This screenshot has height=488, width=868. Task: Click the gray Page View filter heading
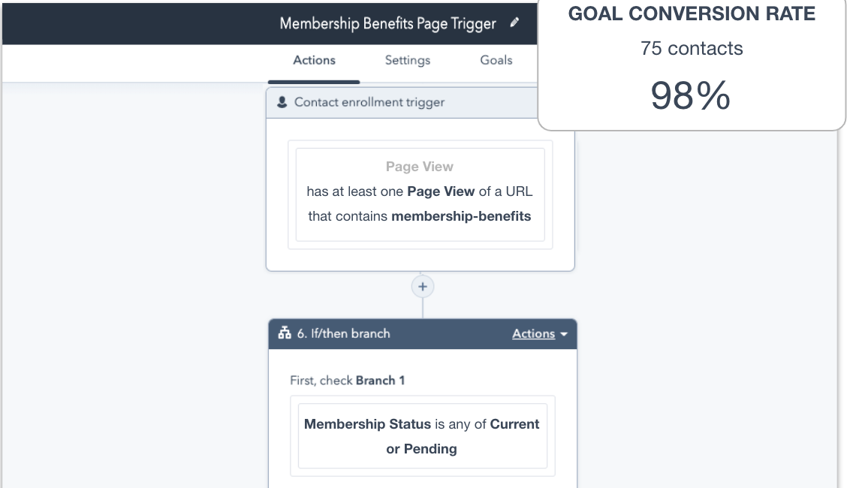[420, 167]
